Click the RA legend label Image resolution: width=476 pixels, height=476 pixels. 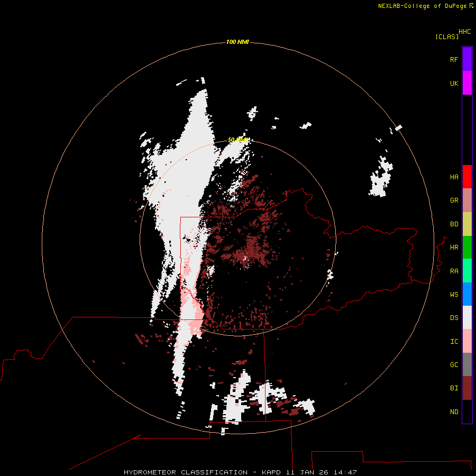pos(454,271)
